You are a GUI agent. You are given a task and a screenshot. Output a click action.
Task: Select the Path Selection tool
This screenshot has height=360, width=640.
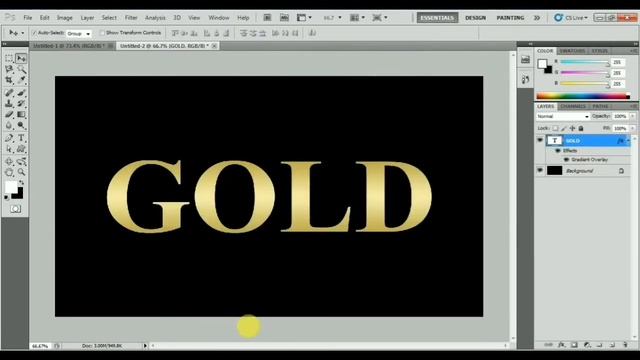9,149
